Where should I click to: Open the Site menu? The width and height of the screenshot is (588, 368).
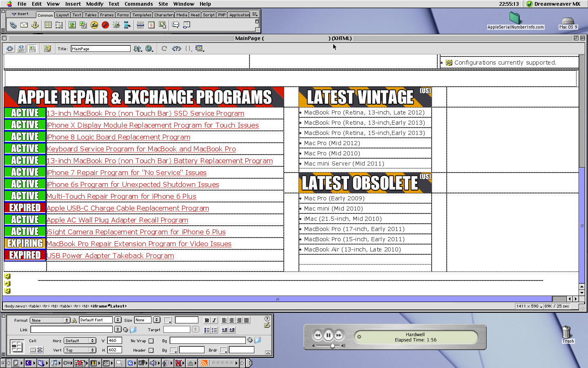coord(163,4)
